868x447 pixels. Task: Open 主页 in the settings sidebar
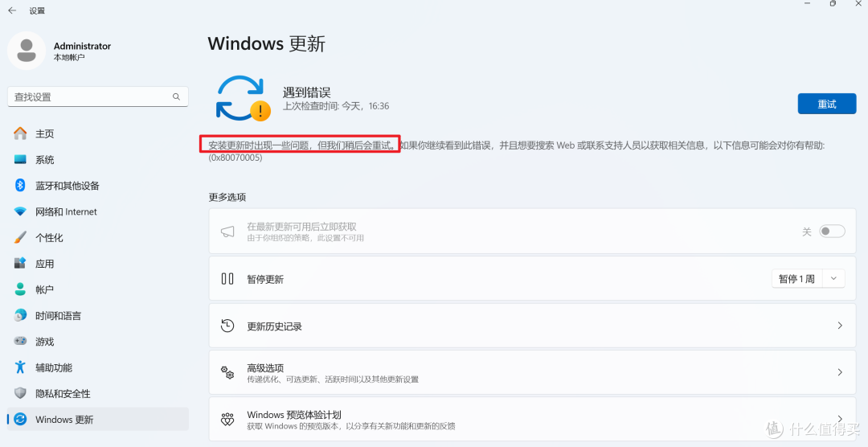[x=98, y=133]
